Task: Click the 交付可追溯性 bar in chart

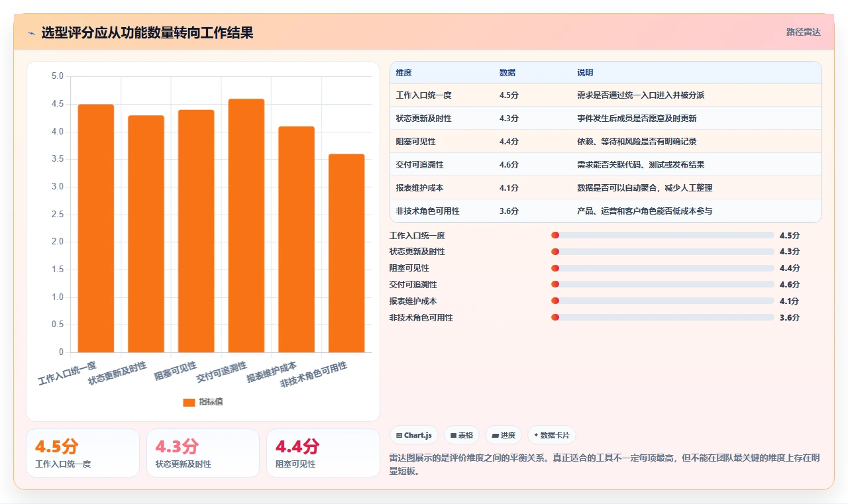Action: tap(246, 225)
